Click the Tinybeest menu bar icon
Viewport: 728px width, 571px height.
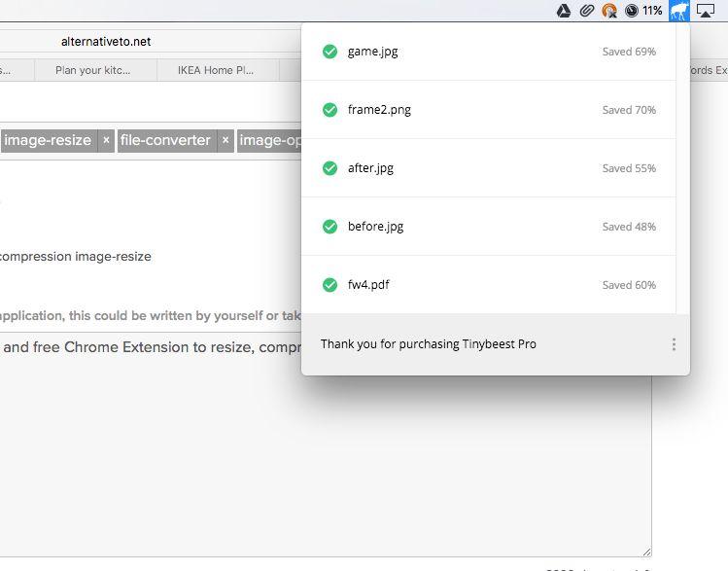[x=679, y=11]
